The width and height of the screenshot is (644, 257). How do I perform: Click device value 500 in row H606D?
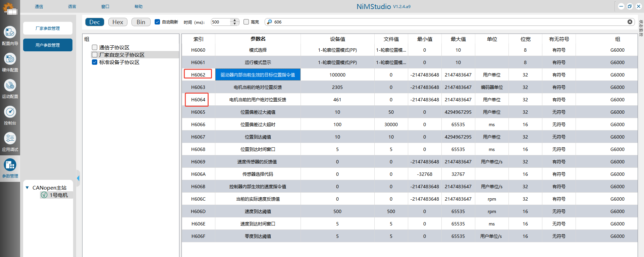[x=337, y=211]
